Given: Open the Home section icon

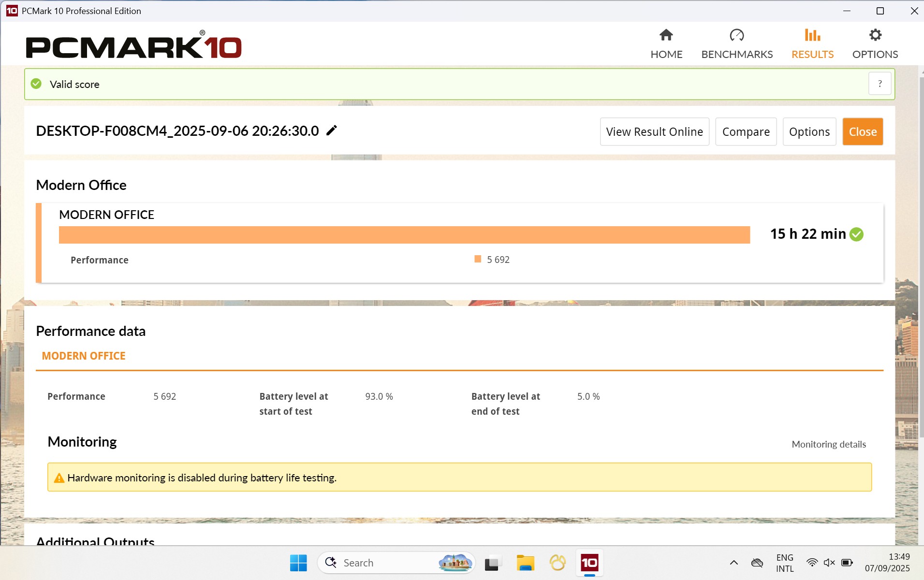Looking at the screenshot, I should (666, 35).
